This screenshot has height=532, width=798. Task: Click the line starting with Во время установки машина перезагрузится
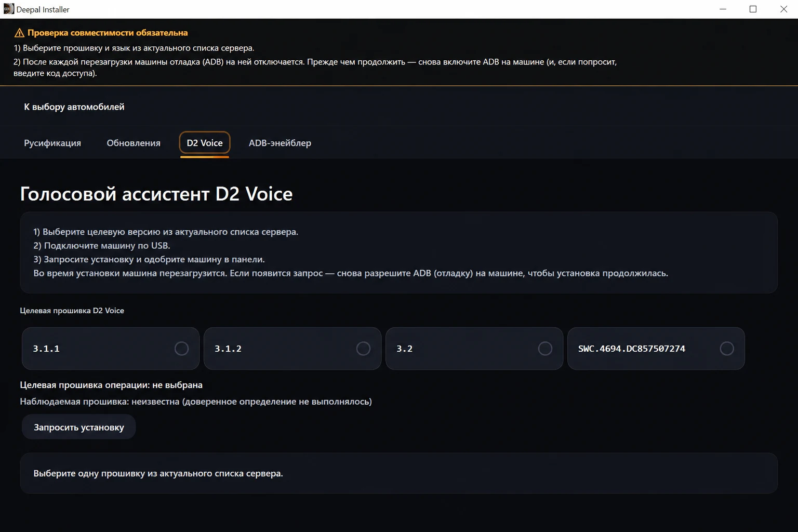click(351, 273)
